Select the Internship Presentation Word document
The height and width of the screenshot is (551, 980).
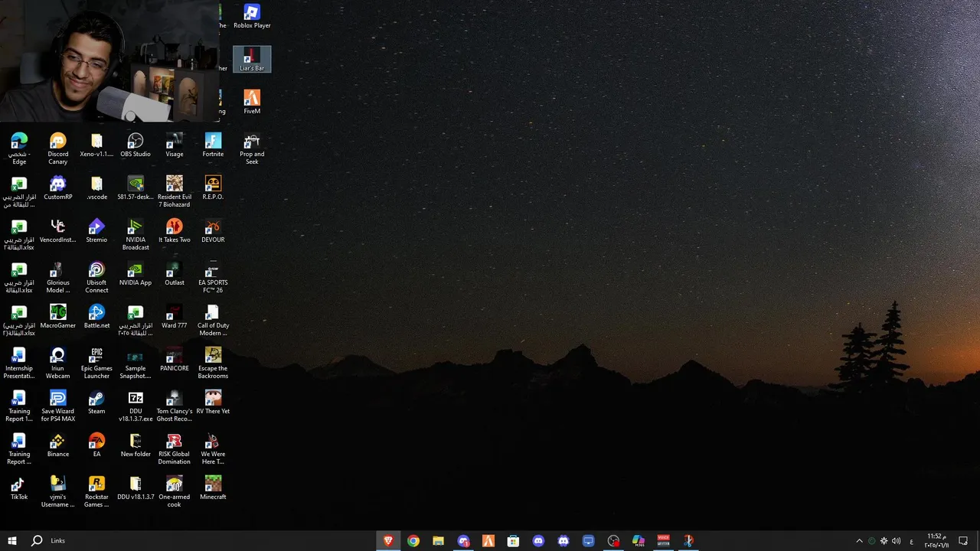pos(19,363)
